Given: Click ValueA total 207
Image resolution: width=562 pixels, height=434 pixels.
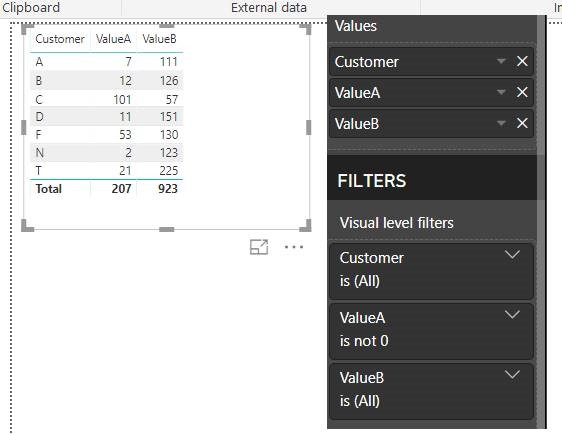Looking at the screenshot, I should point(121,189).
